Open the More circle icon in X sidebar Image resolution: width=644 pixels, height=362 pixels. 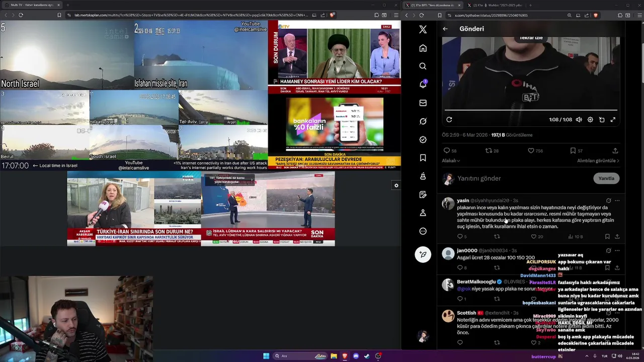pyautogui.click(x=423, y=231)
